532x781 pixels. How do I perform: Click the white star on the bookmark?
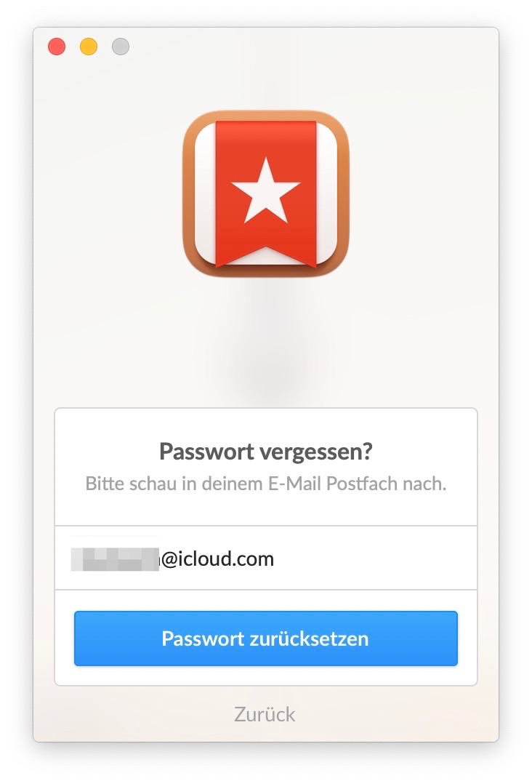click(266, 191)
